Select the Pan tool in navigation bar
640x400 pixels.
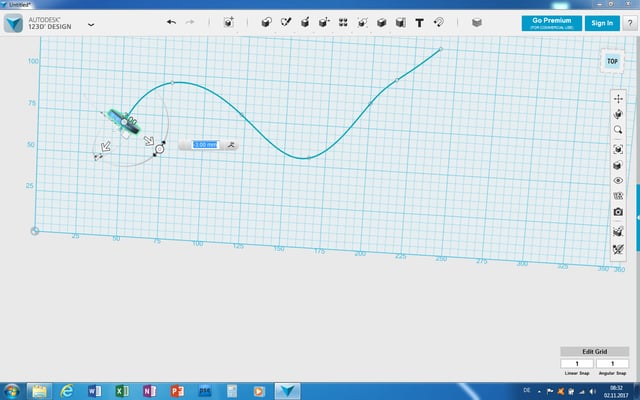click(x=618, y=98)
